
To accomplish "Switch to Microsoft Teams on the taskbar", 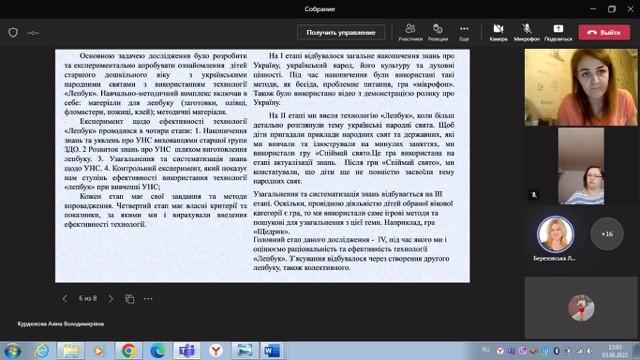I will 187,351.
